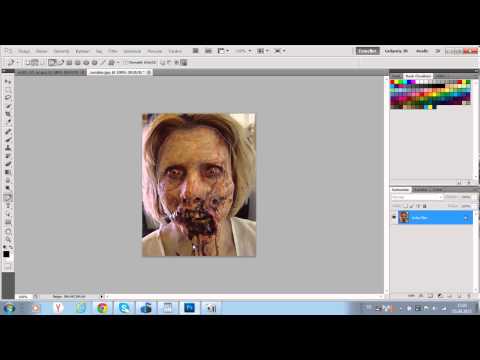Select the Blur tool
The height and width of the screenshot is (360, 480).
pyautogui.click(x=7, y=180)
